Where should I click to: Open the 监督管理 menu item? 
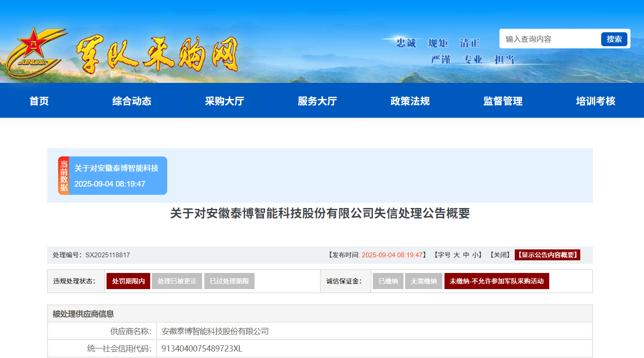click(503, 101)
